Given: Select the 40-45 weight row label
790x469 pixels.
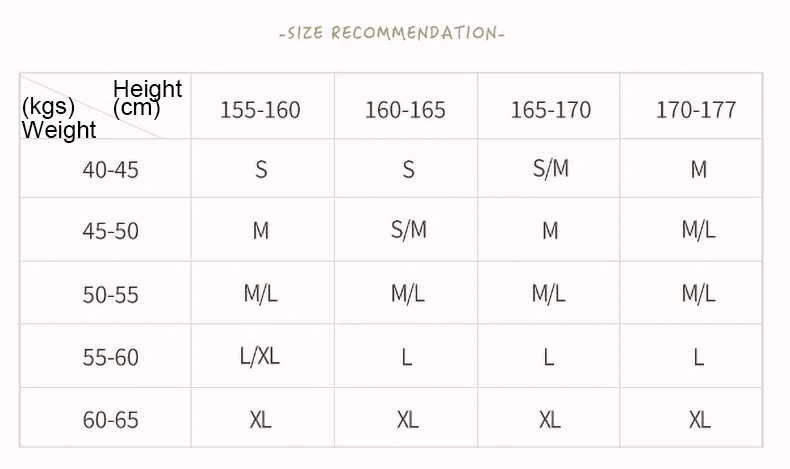Looking at the screenshot, I should click(x=110, y=170).
